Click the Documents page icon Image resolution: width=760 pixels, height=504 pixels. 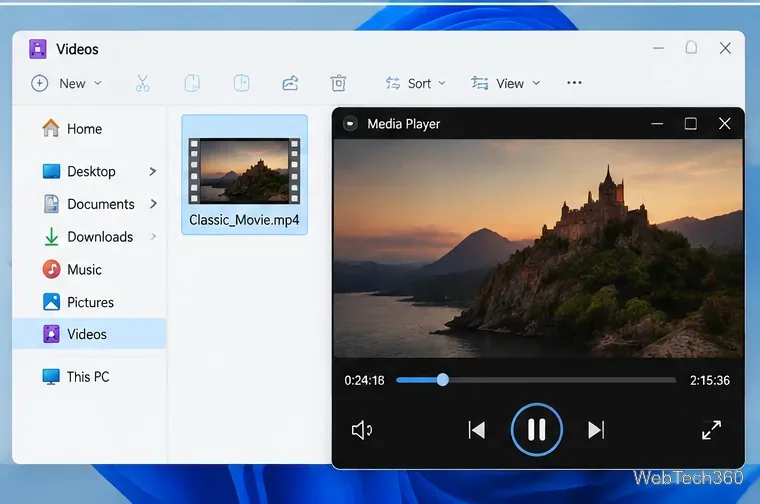point(51,204)
